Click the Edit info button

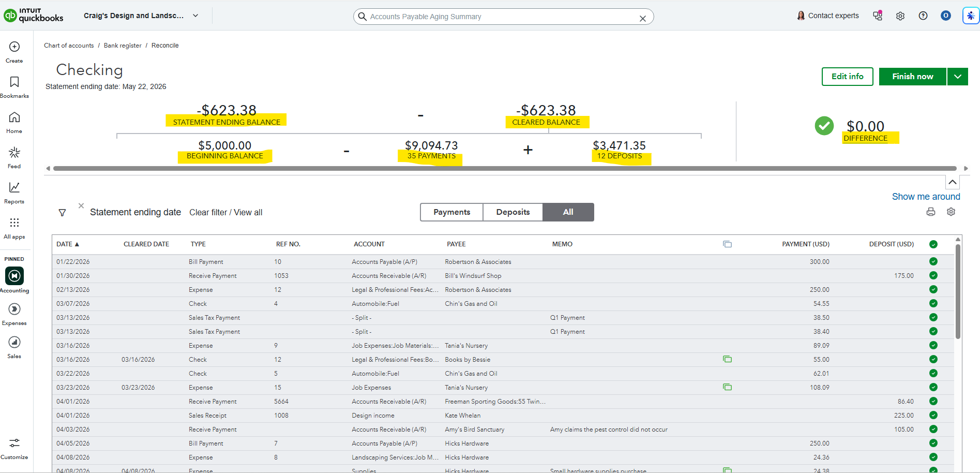pyautogui.click(x=848, y=77)
